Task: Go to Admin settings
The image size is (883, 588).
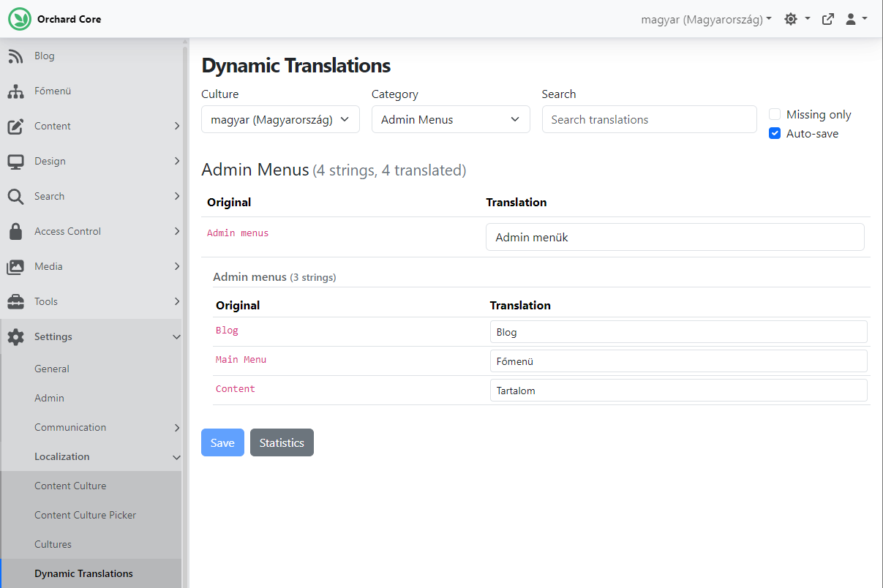Action: 91,398
